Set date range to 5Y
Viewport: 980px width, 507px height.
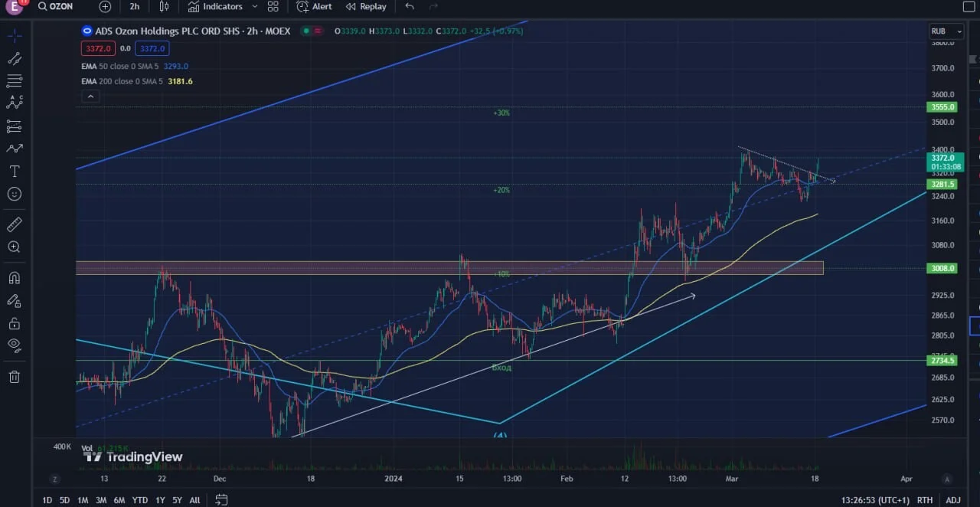click(178, 500)
